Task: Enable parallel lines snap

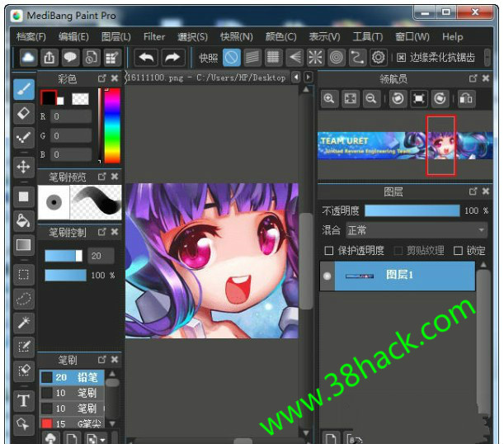Action: coord(252,58)
